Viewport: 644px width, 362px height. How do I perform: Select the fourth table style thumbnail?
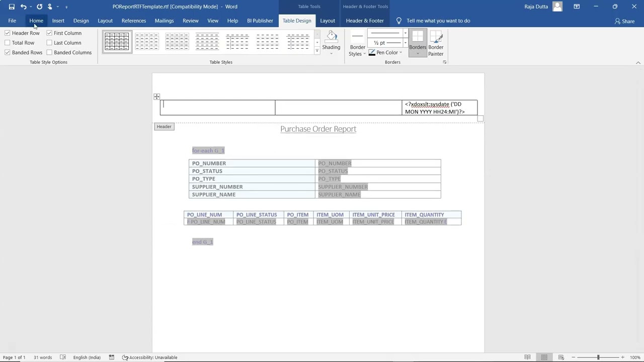[x=207, y=42]
